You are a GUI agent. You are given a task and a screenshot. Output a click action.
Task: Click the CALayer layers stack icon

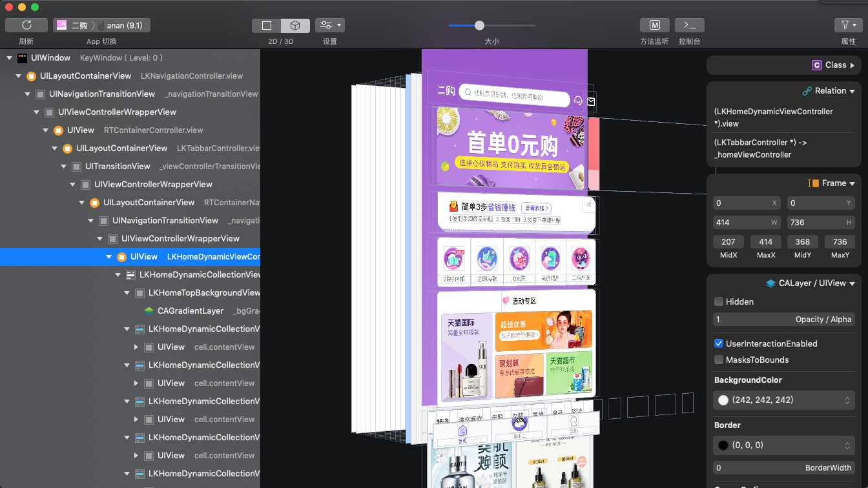(x=770, y=283)
